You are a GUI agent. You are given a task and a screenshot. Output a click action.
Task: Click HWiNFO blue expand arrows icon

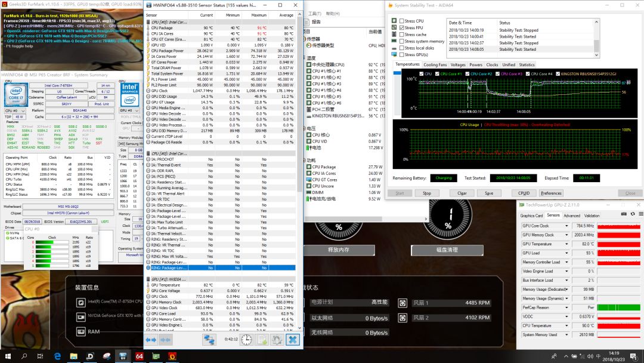pyautogui.click(x=151, y=339)
